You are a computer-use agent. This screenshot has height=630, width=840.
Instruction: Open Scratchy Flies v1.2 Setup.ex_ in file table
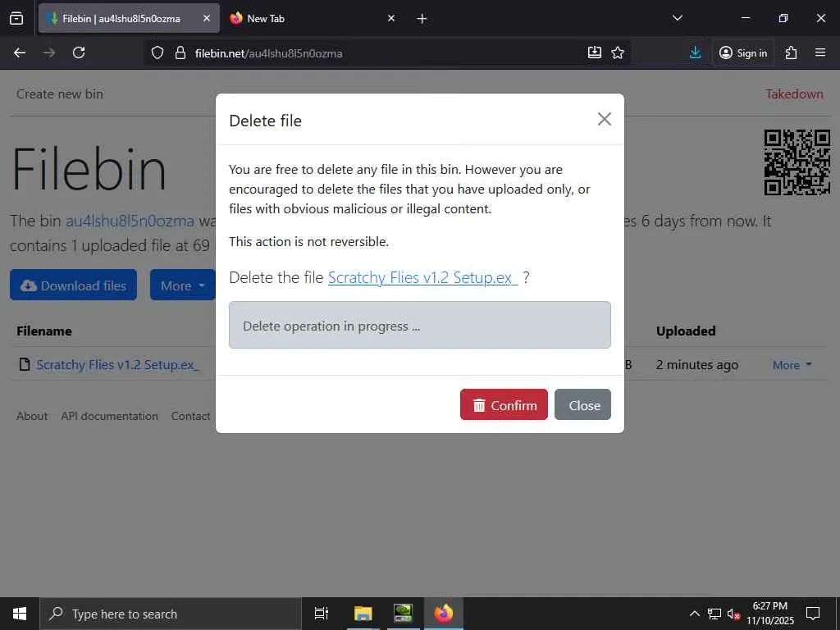[117, 365]
